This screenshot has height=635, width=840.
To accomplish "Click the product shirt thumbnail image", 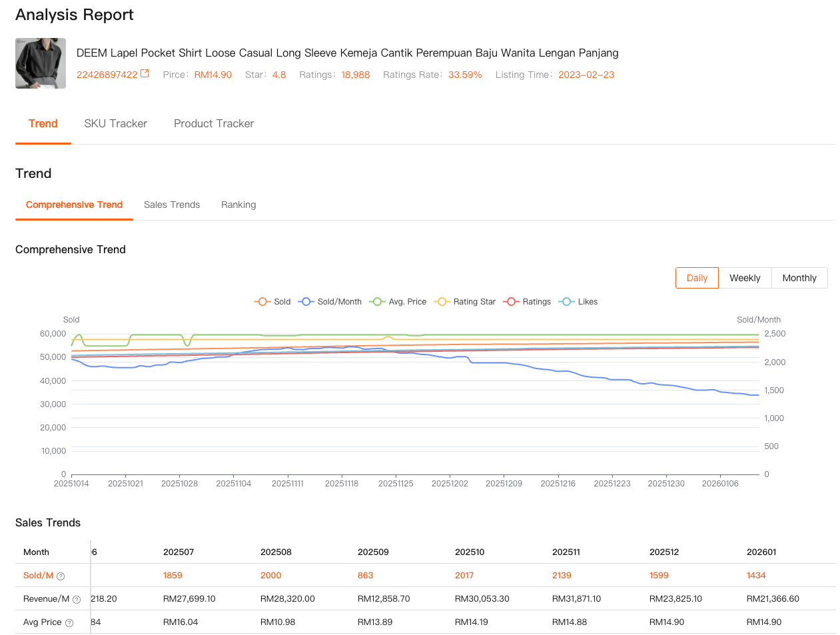I will [41, 63].
